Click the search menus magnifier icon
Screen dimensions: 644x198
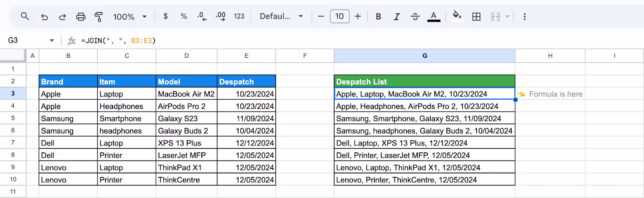tap(25, 17)
